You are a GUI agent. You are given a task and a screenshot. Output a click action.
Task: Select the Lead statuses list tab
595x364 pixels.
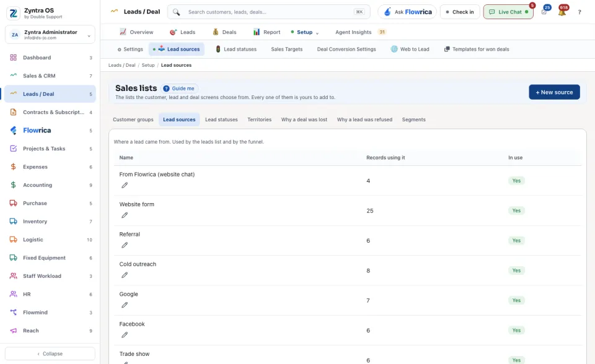[221, 119]
